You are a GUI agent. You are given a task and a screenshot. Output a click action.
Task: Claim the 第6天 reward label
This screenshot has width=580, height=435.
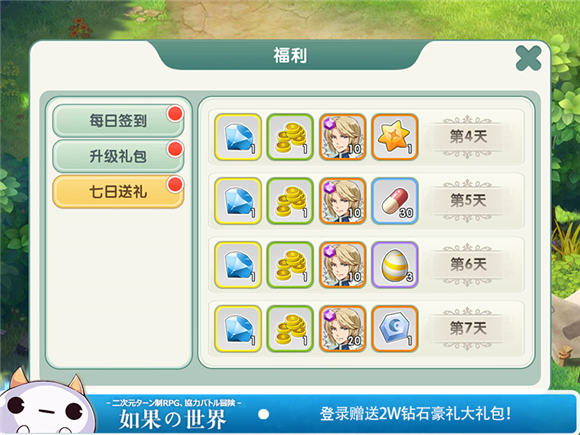pos(468,265)
